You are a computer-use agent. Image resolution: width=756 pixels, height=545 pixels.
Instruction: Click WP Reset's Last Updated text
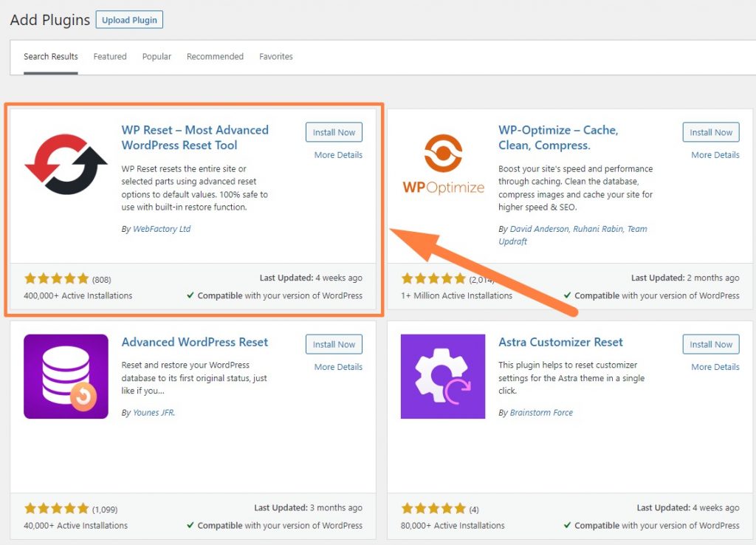pyautogui.click(x=311, y=278)
